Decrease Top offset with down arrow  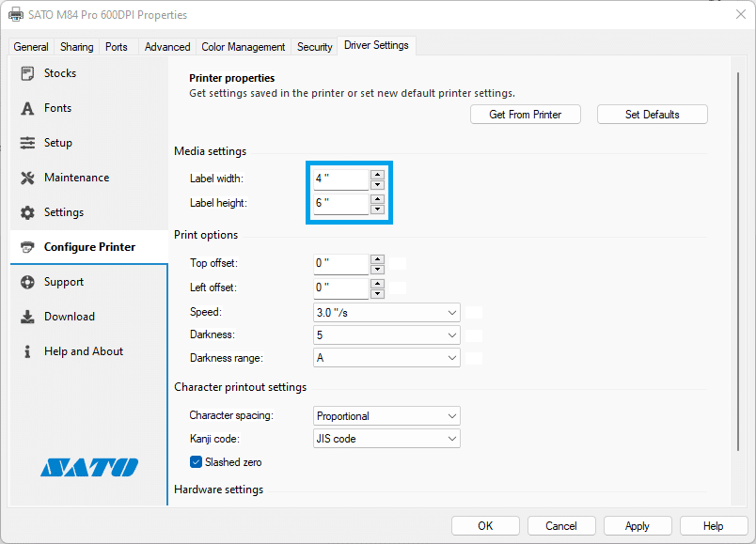coord(377,270)
